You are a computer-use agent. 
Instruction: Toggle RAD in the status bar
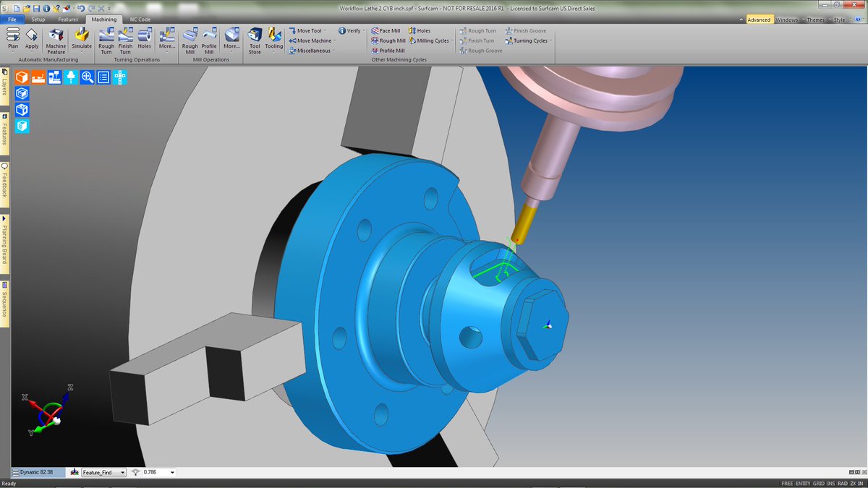point(841,483)
